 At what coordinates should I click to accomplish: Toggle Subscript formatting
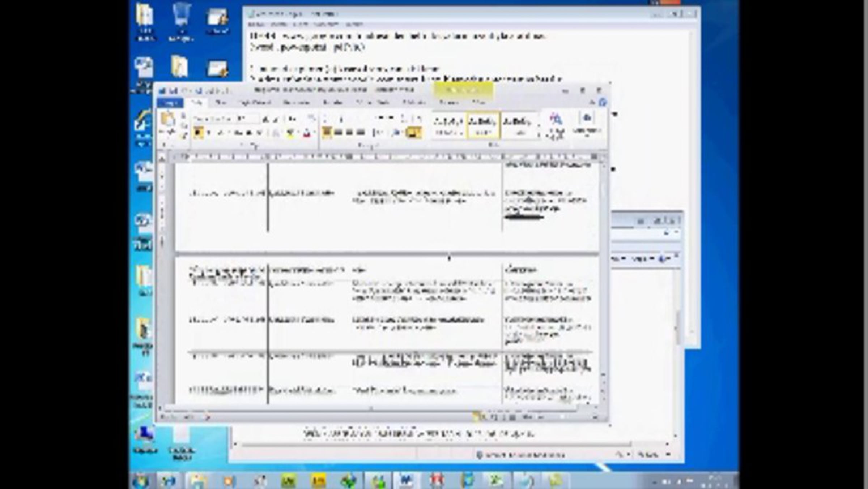249,133
